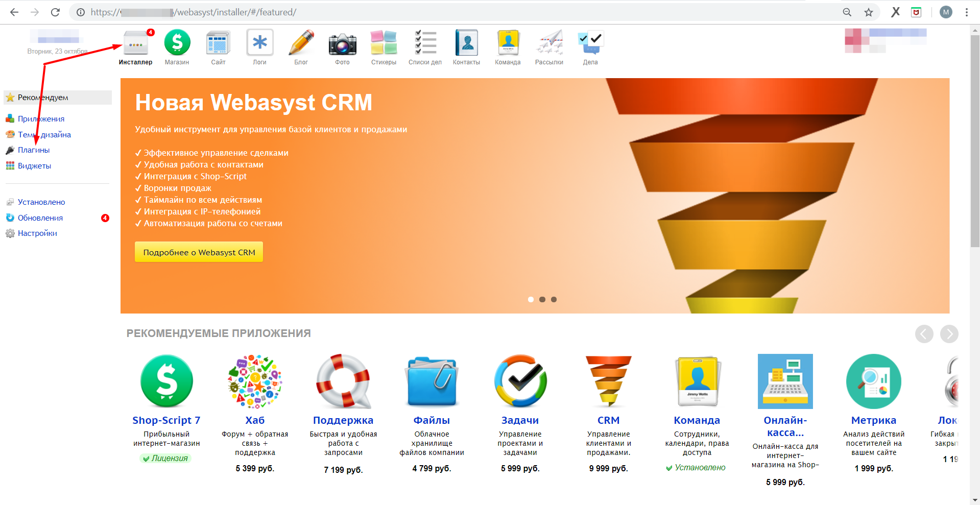Open the Chrome three-dot menu
The height and width of the screenshot is (505, 980).
point(967,12)
